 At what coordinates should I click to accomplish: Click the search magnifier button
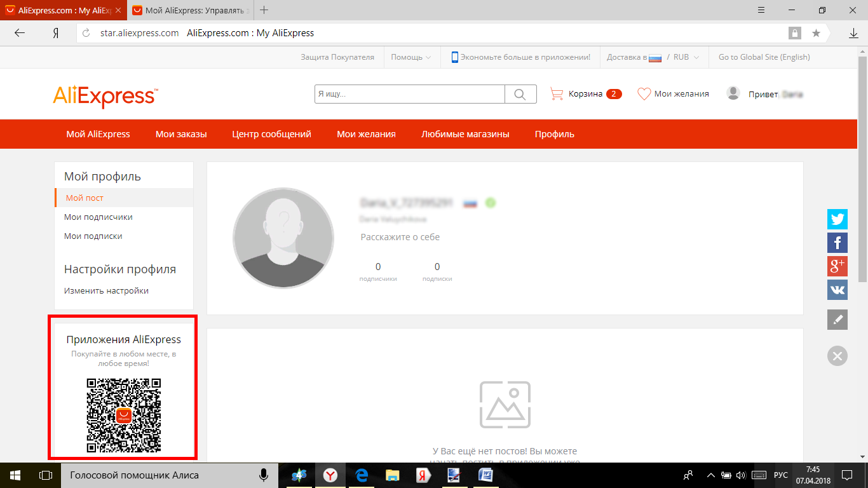(x=520, y=94)
